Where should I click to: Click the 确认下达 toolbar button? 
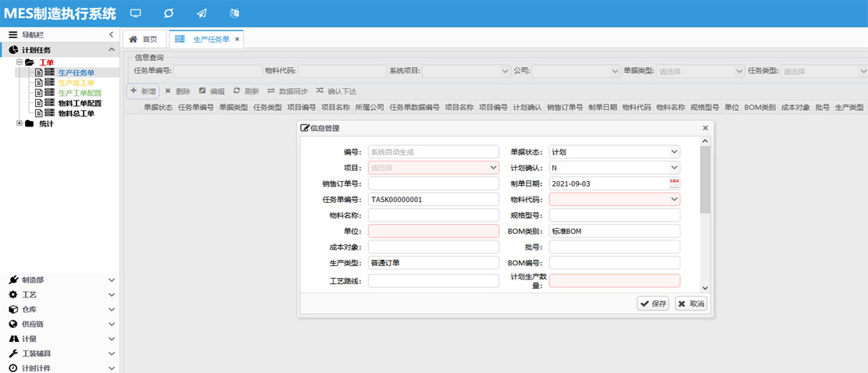[x=336, y=91]
